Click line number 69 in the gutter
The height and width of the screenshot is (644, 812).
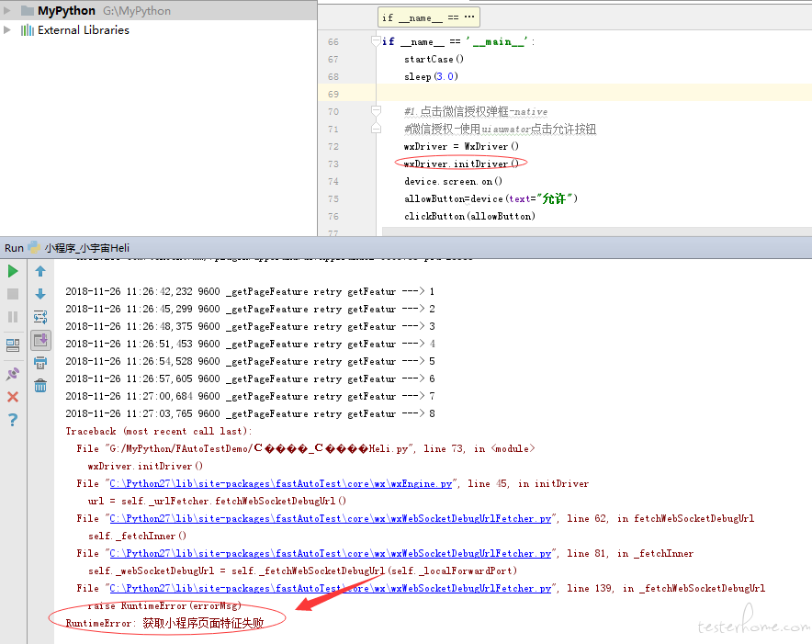click(x=333, y=95)
